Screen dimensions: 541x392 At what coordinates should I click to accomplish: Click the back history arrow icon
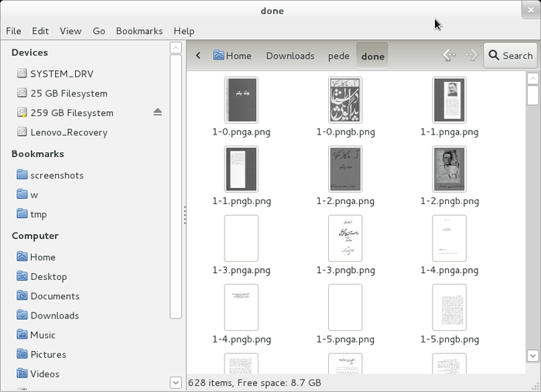pos(448,55)
